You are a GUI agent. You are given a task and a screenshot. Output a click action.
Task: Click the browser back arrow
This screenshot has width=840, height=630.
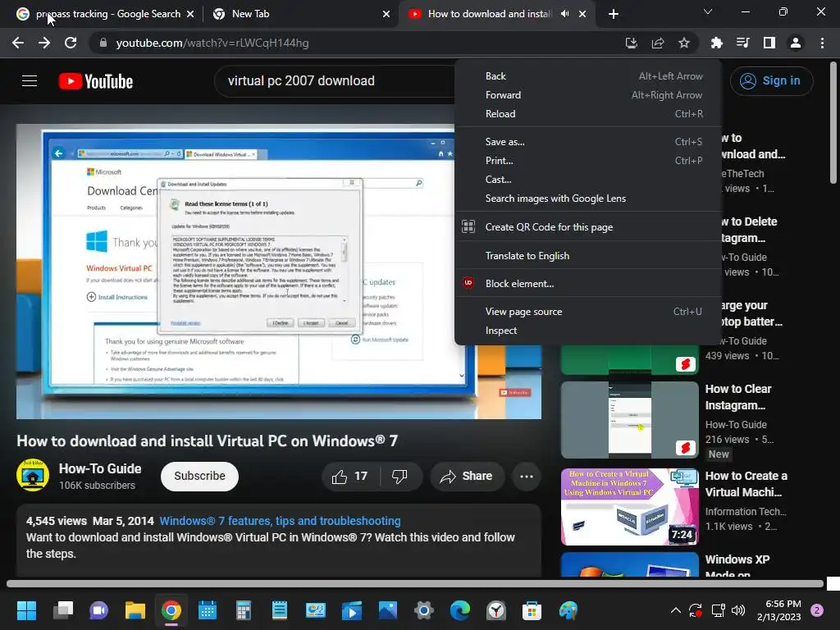tap(18, 43)
